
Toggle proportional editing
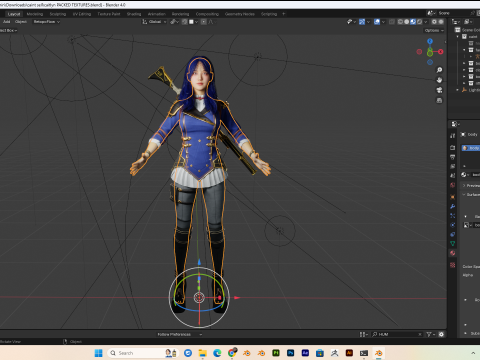(x=204, y=22)
